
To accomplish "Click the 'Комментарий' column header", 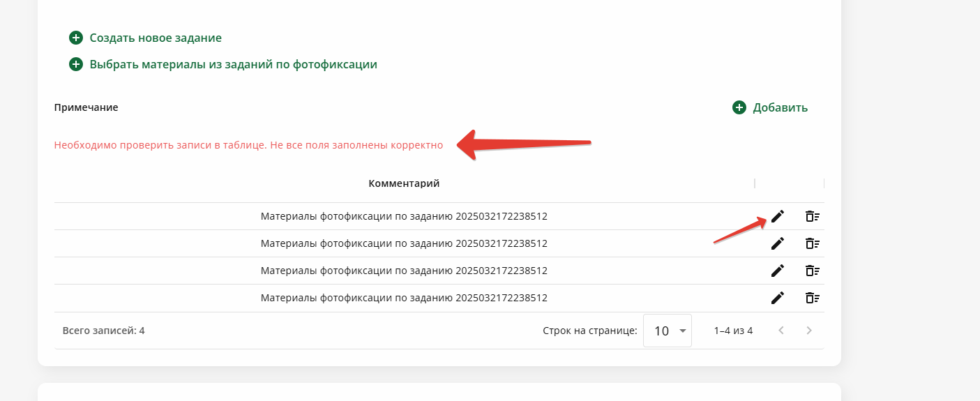I will (404, 183).
